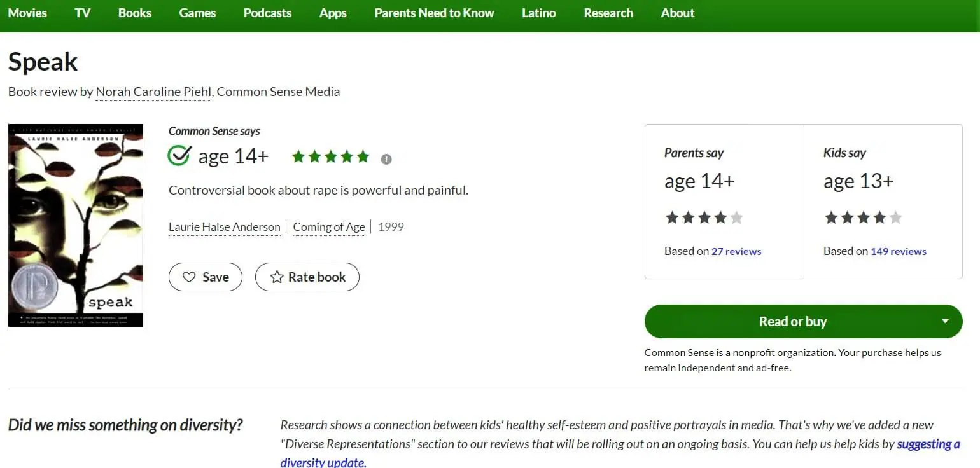Open Norah Caroline Piehl reviewer link
Image resolution: width=980 pixels, height=468 pixels.
[153, 92]
